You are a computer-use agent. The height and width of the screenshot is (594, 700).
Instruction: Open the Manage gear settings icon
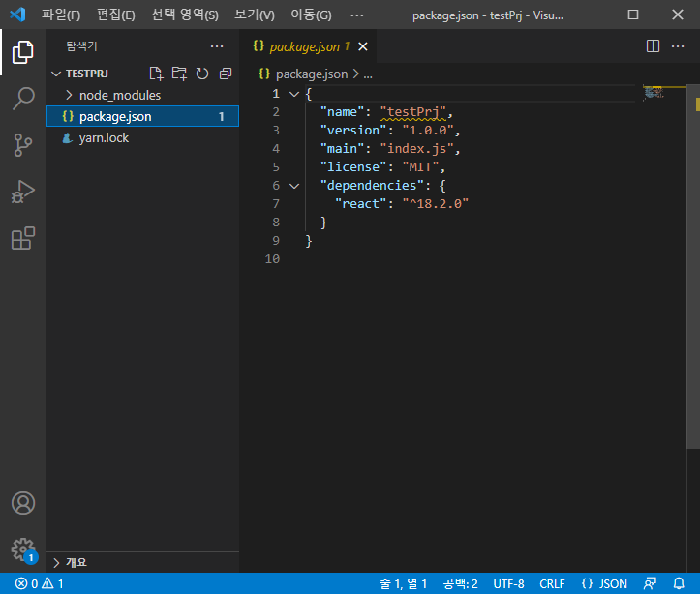click(x=23, y=549)
